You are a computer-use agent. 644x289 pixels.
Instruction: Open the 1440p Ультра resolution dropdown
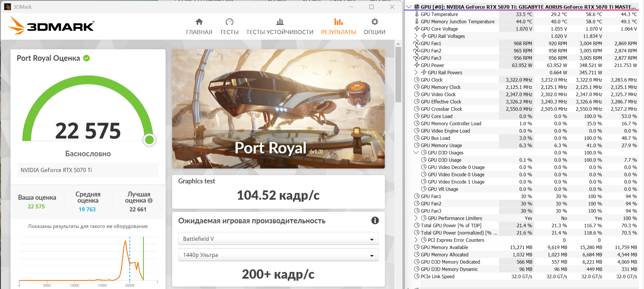(278, 255)
